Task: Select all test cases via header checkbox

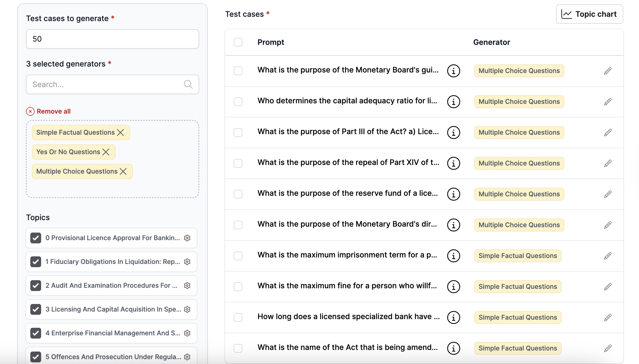Action: (x=238, y=42)
